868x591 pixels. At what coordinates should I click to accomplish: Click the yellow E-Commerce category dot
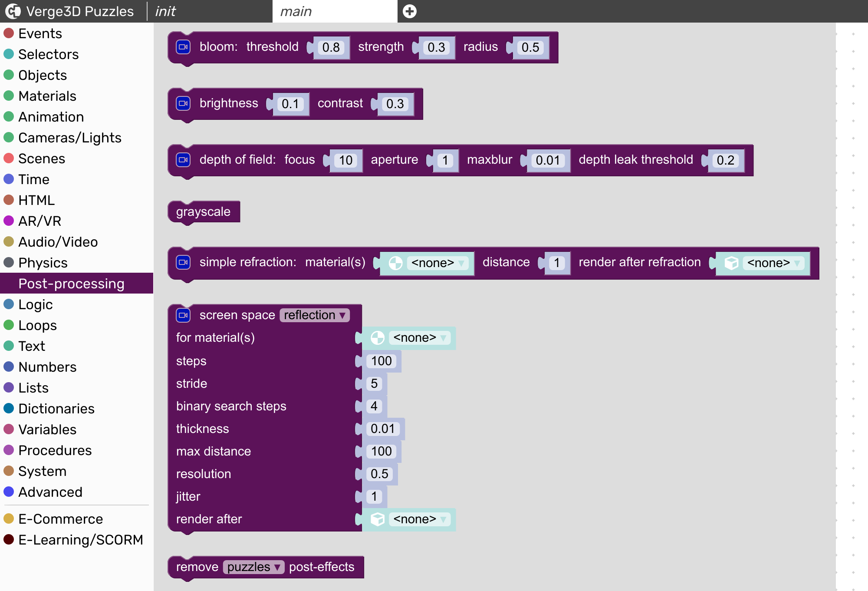tap(9, 518)
